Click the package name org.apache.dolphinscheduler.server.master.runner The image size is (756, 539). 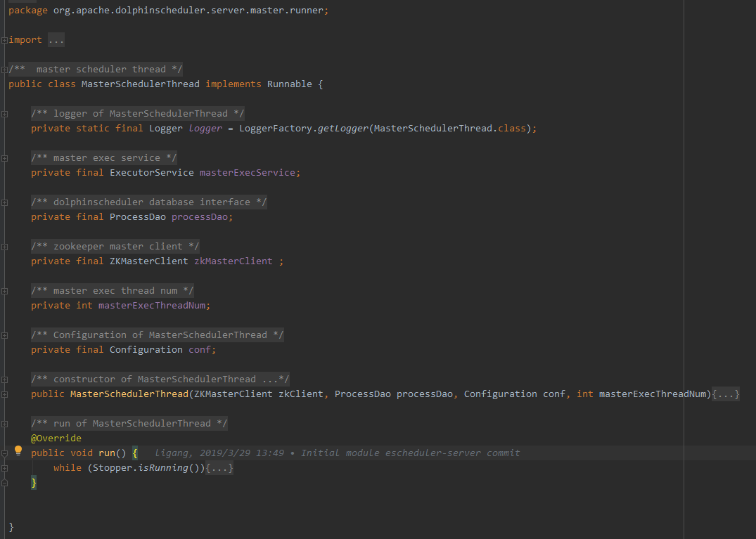(188, 10)
